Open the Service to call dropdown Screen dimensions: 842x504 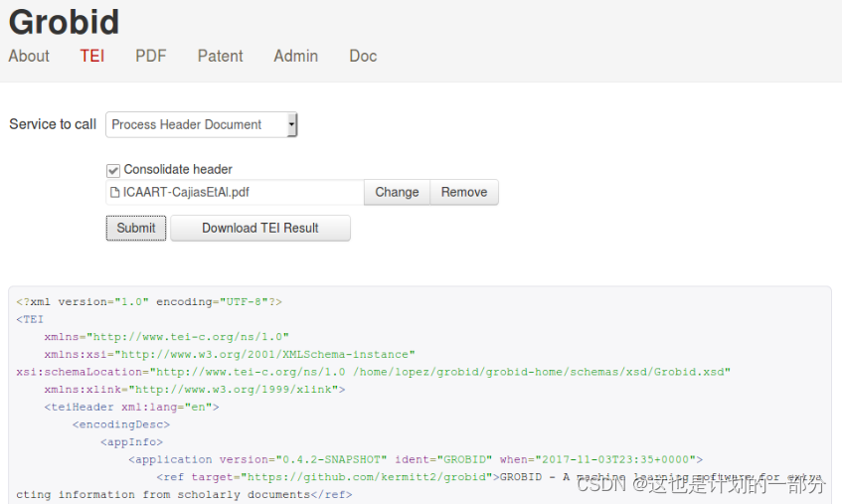(202, 124)
